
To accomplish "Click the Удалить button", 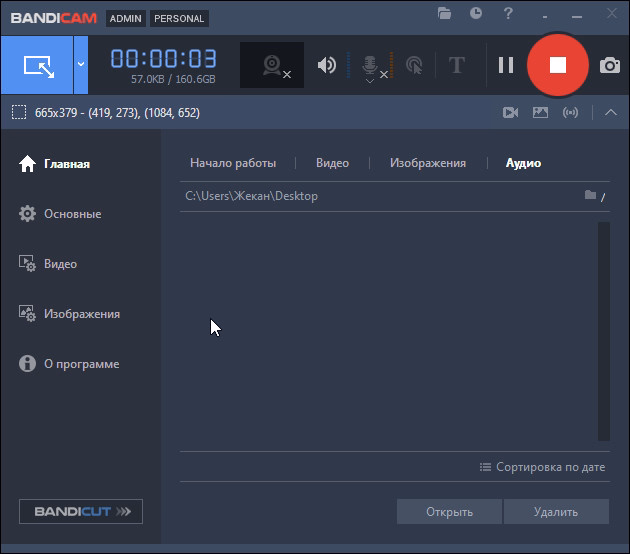I will [x=556, y=512].
